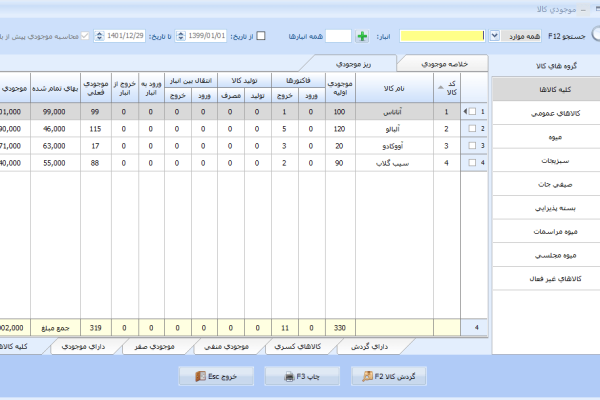
Task: Click the 46,000 cost cell
Action: 55,129
